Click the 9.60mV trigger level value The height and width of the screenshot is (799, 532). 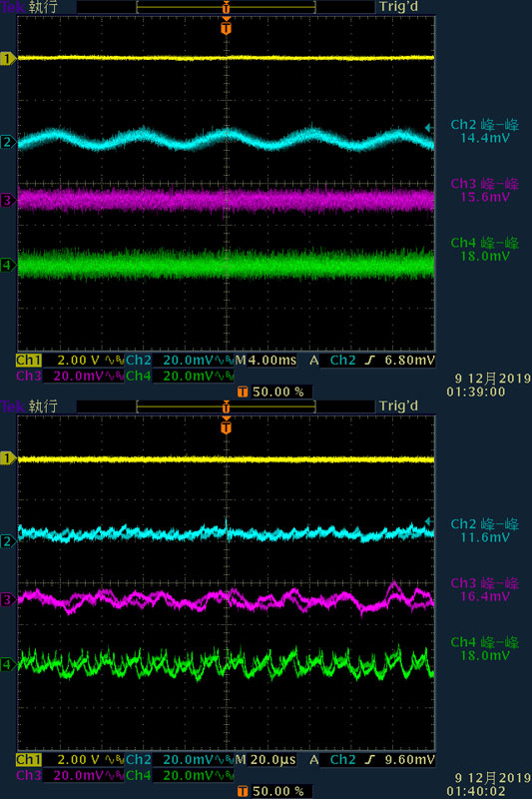point(410,760)
